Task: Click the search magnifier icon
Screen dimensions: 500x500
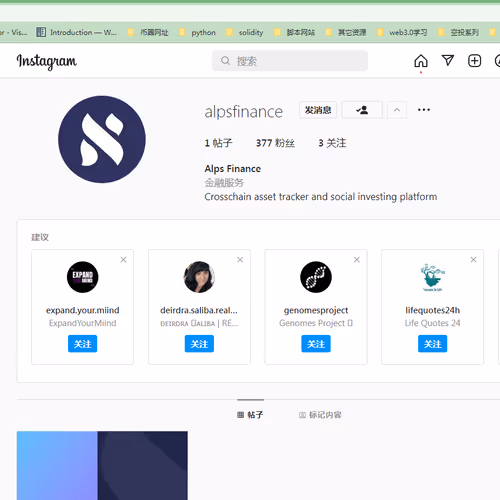Action: pyautogui.click(x=225, y=61)
